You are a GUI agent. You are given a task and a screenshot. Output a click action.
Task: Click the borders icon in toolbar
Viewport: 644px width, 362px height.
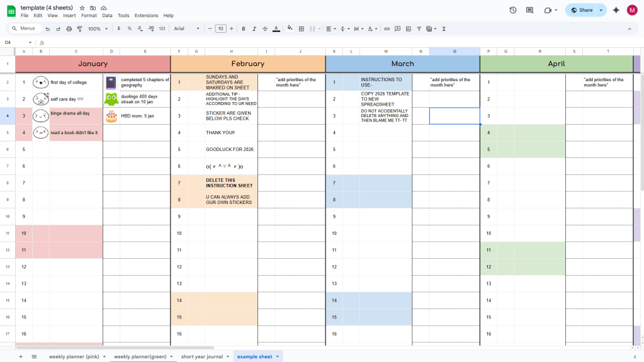[x=302, y=29]
